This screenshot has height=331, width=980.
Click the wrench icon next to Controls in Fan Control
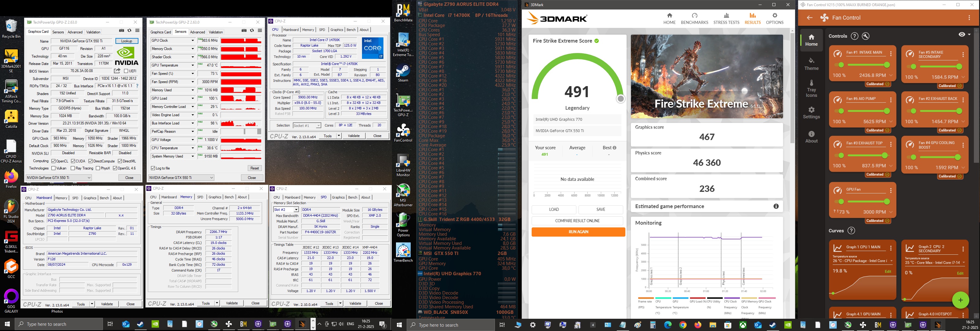[x=865, y=36]
